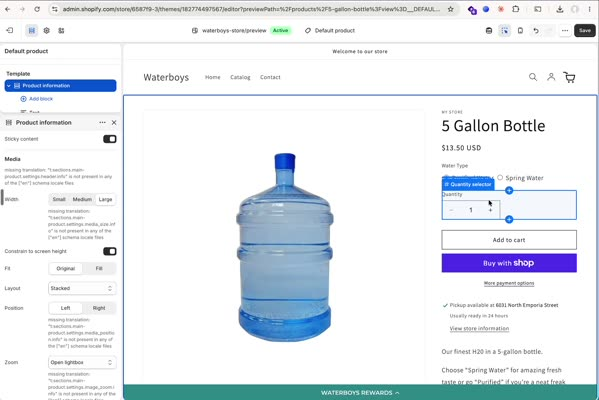Click the undo arrow in the top toolbar
The image size is (599, 400).
(x=536, y=31)
